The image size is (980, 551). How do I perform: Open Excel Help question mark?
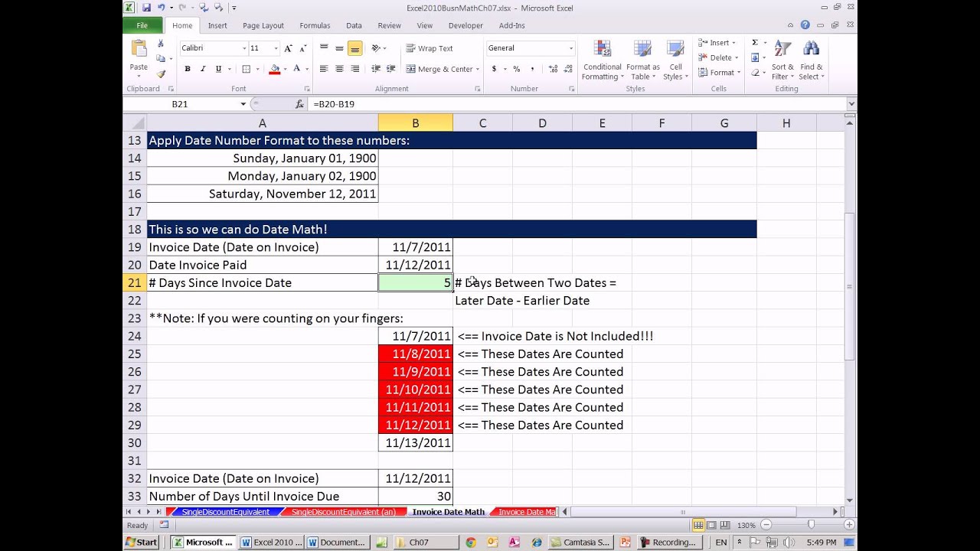click(x=805, y=25)
